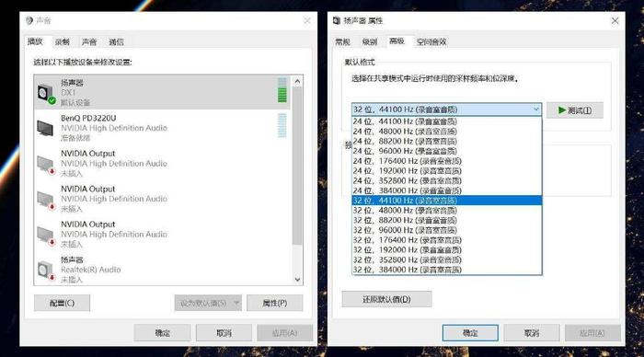Switch to the 级别 tab
This screenshot has height=357, width=644.
370,42
